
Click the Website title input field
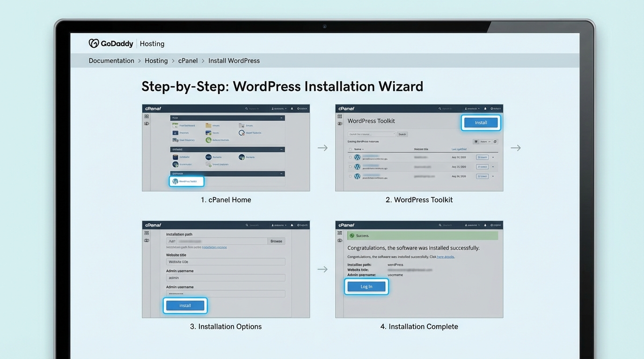pos(226,261)
